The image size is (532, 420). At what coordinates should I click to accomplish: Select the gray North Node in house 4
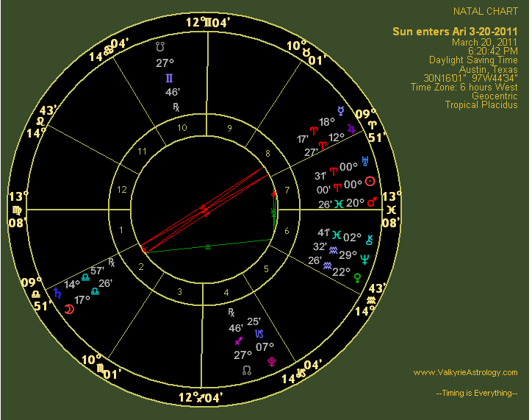point(247,369)
